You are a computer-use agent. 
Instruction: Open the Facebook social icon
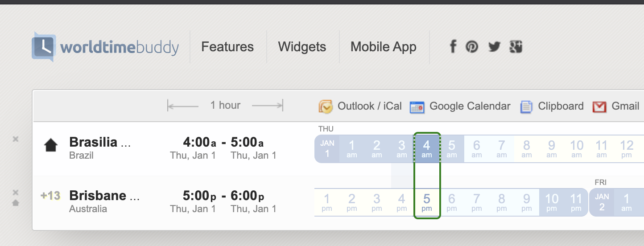(453, 46)
